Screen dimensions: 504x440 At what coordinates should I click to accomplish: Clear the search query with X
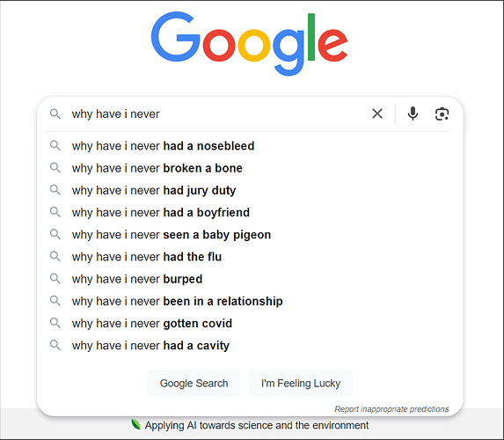(377, 114)
